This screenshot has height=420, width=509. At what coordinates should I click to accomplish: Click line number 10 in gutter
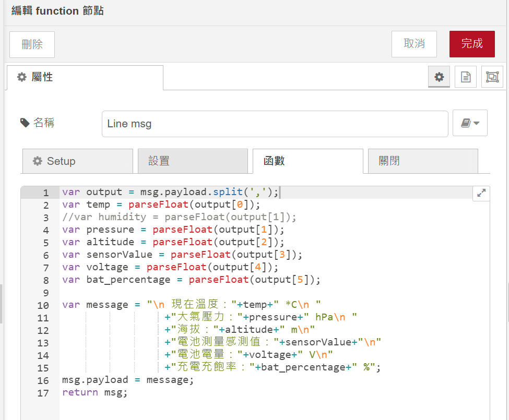(43, 305)
